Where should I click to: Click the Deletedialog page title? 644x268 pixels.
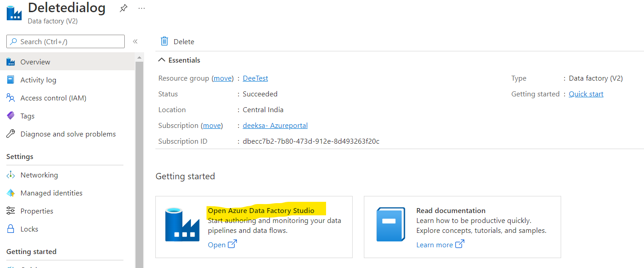(x=67, y=8)
